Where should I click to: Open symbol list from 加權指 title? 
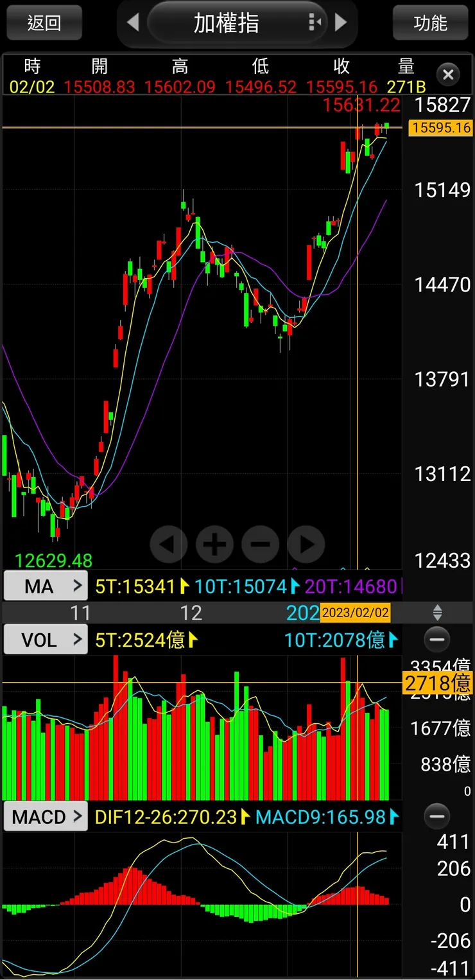(227, 23)
